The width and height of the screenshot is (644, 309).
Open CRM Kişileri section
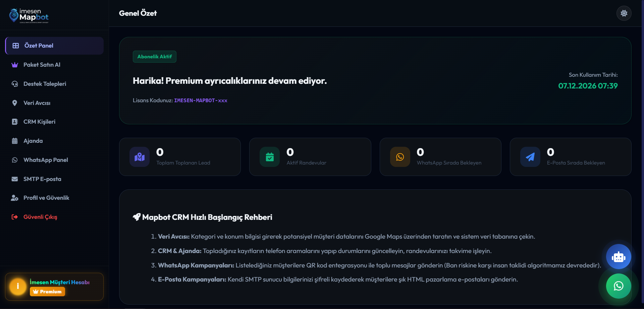click(54, 122)
